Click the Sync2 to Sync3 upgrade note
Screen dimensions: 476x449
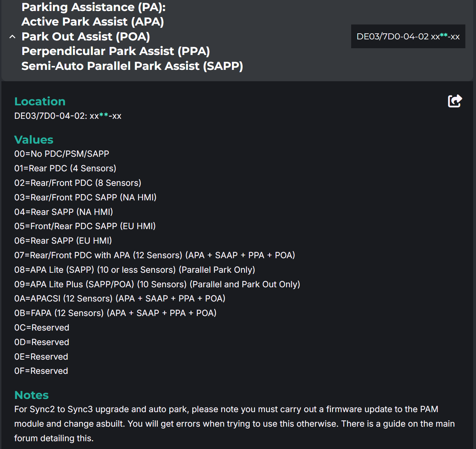pyautogui.click(x=234, y=424)
